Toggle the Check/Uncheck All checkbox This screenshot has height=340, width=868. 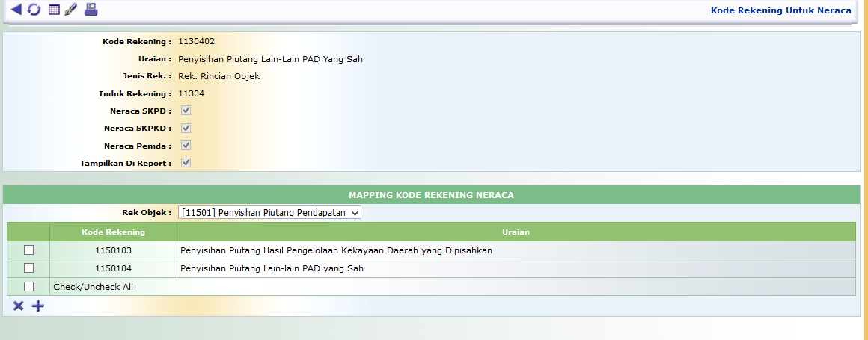pyautogui.click(x=28, y=286)
